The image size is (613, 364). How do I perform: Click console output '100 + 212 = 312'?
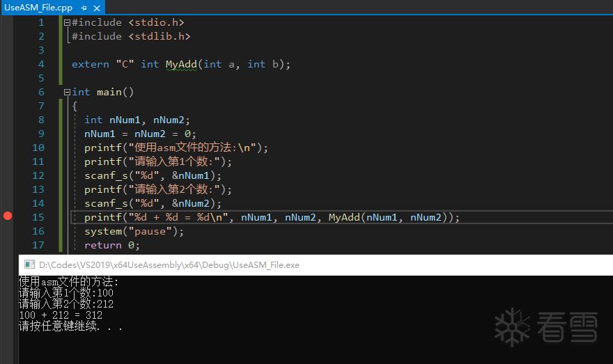[x=61, y=315]
